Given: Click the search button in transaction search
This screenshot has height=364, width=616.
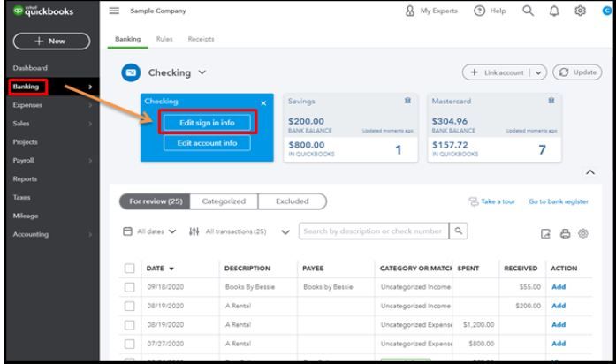Looking at the screenshot, I should [458, 231].
